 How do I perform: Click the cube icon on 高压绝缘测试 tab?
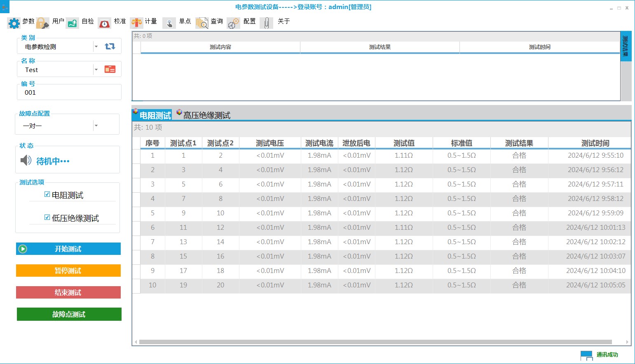coord(179,112)
